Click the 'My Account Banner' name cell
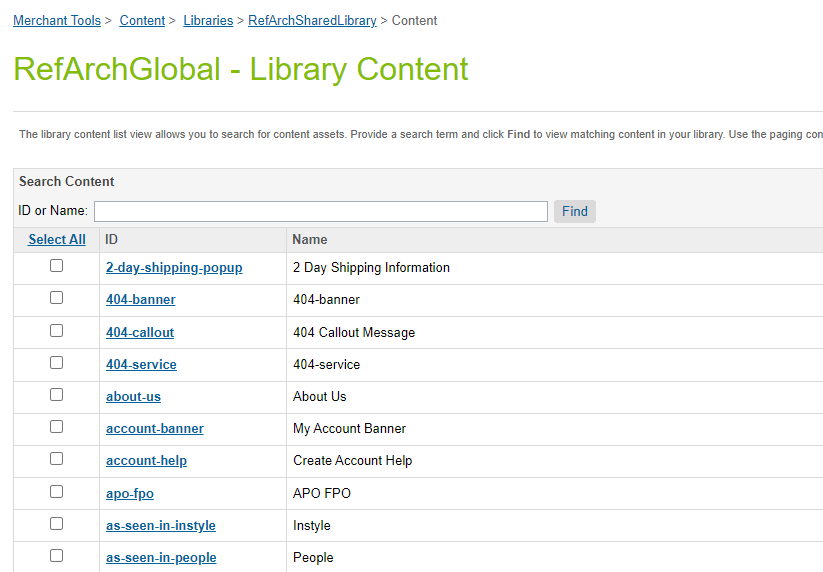Image resolution: width=823 pixels, height=572 pixels. pyautogui.click(x=349, y=429)
